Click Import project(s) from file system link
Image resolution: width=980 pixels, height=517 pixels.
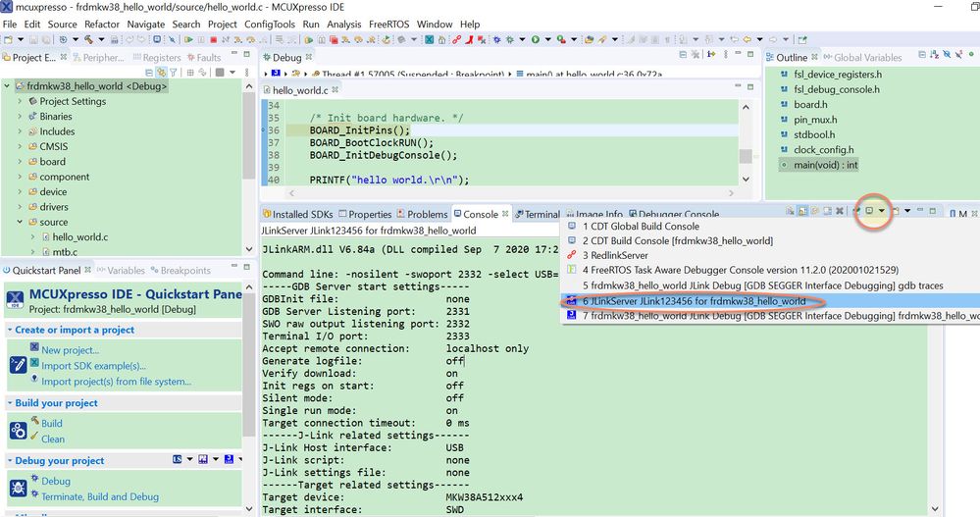(117, 382)
